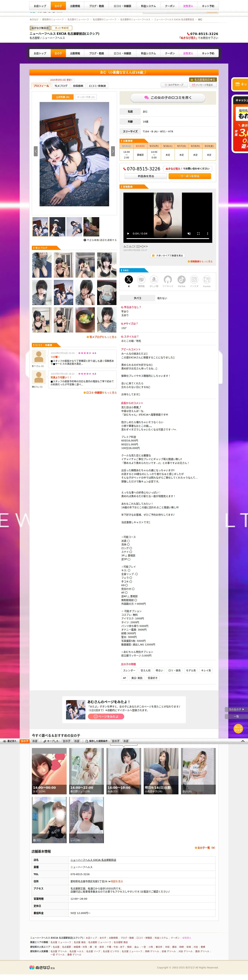
Task: Open the ぬきなび logo in the footer
Action: point(42,967)
